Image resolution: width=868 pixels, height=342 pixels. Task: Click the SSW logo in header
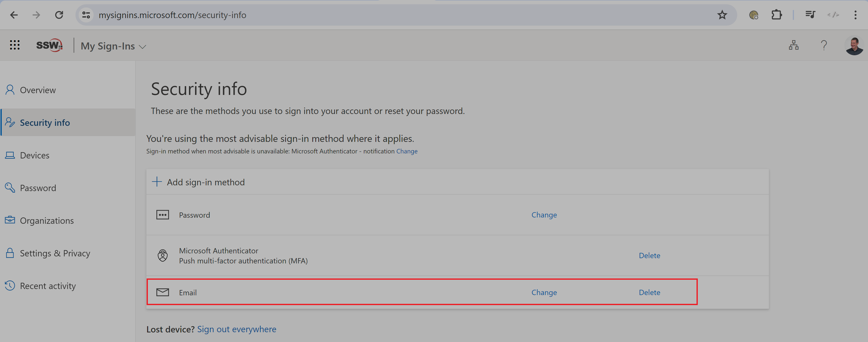(x=49, y=45)
